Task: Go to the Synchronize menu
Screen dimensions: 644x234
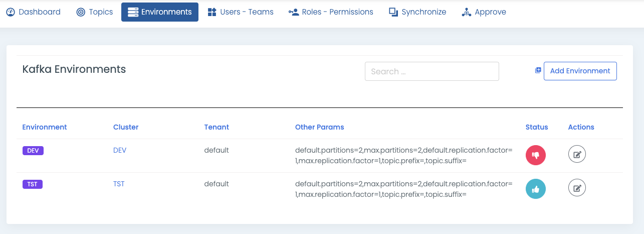Action: coord(417,12)
